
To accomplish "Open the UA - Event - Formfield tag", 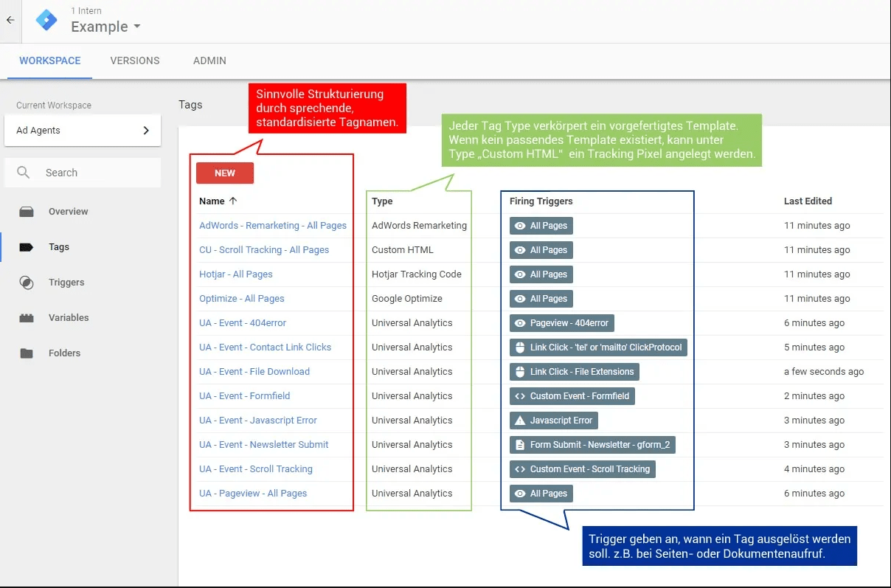I will coord(245,396).
